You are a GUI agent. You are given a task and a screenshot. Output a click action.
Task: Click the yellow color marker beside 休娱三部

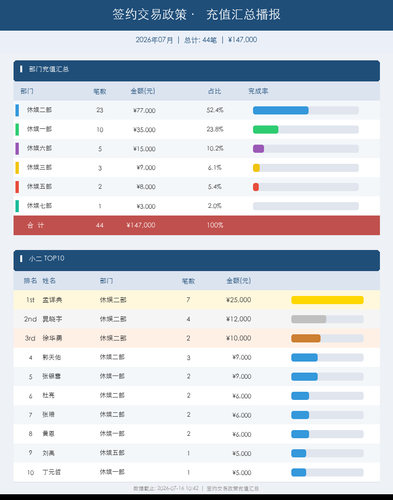17,168
